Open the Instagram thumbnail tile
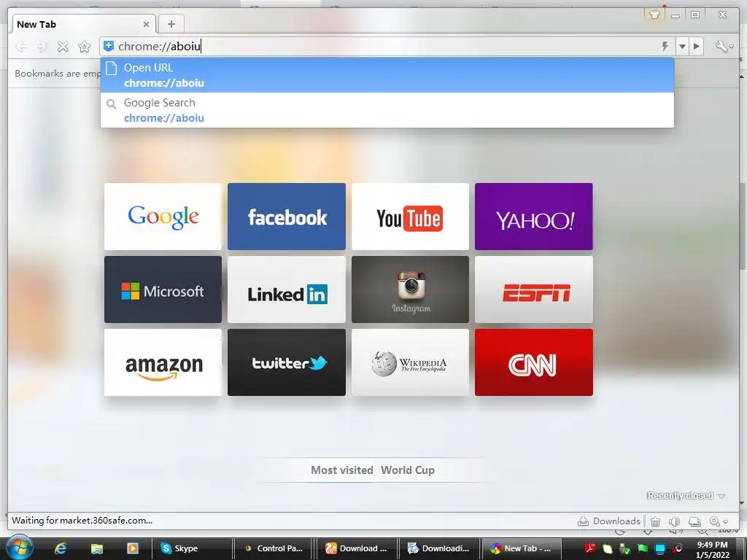747x560 pixels. coord(410,289)
